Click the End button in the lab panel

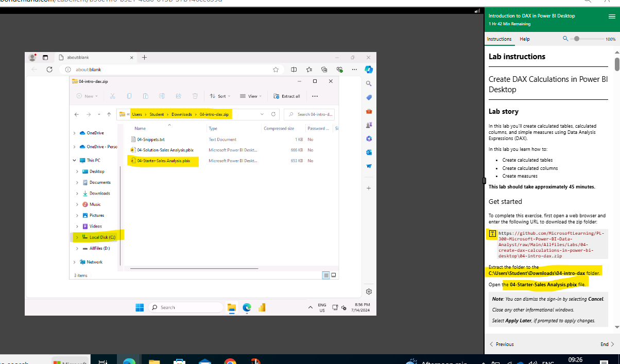pyautogui.click(x=607, y=344)
